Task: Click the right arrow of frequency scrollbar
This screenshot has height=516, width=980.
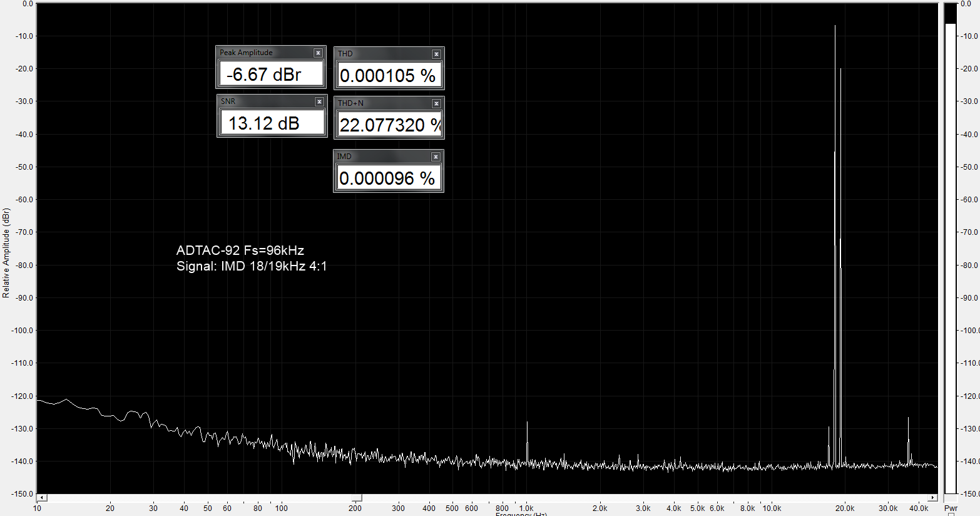Action: click(x=932, y=498)
